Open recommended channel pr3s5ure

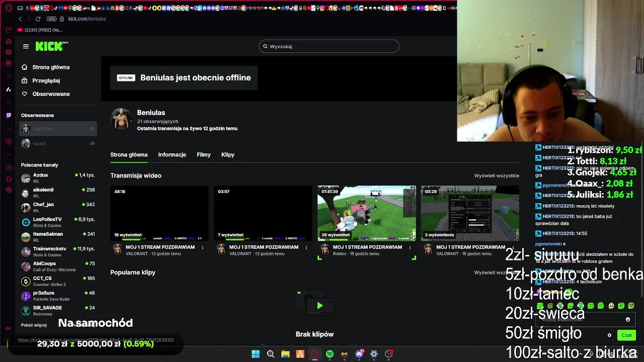[58, 296]
